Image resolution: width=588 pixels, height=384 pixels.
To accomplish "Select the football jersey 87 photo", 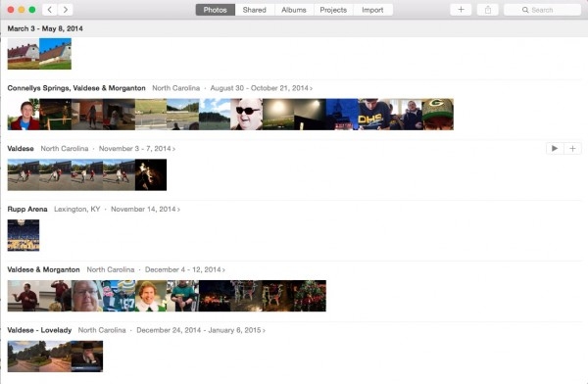I will [119, 296].
